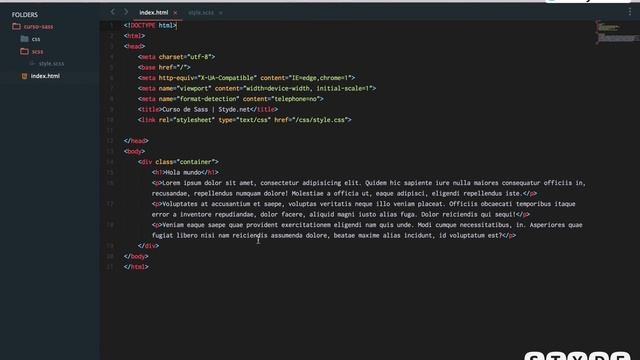Click the link stylesheet /css/style.css line
Viewport: 640px width, 360px height.
tap(244, 120)
